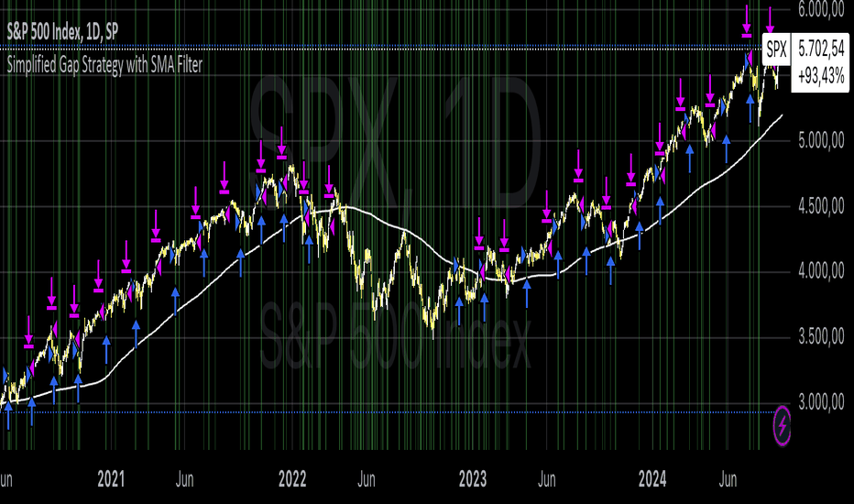Click the 2023 label on time axis

pos(472,479)
